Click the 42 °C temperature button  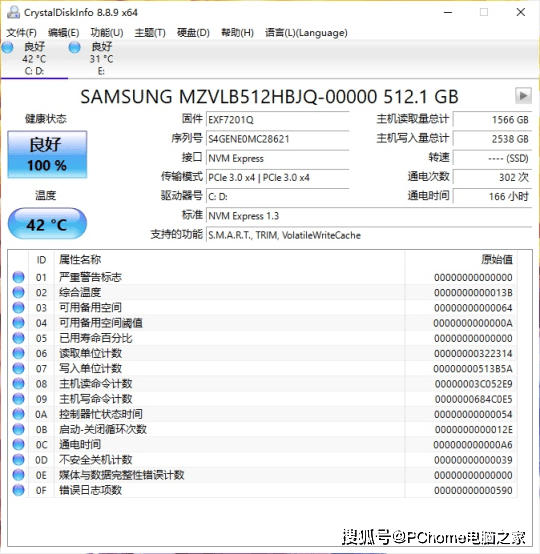[x=47, y=224]
